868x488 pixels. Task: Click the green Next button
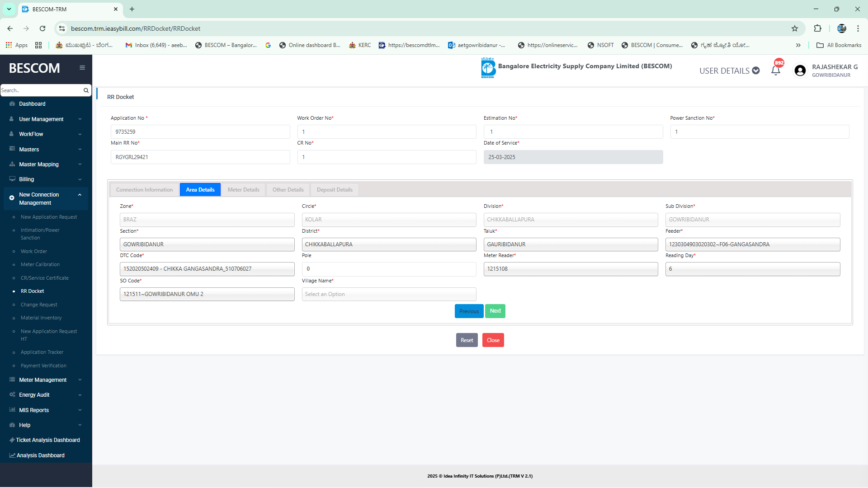tap(495, 311)
